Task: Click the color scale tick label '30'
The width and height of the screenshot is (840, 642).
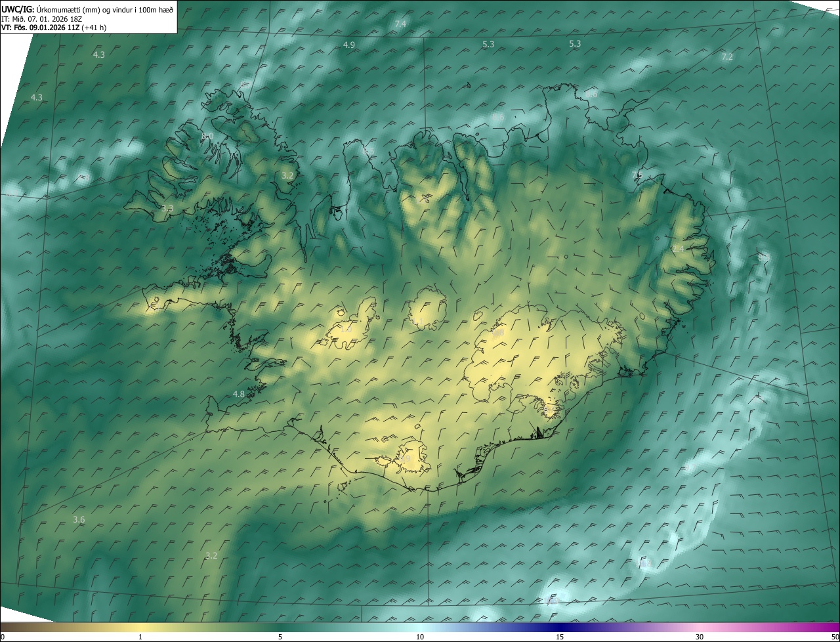Action: pos(700,637)
